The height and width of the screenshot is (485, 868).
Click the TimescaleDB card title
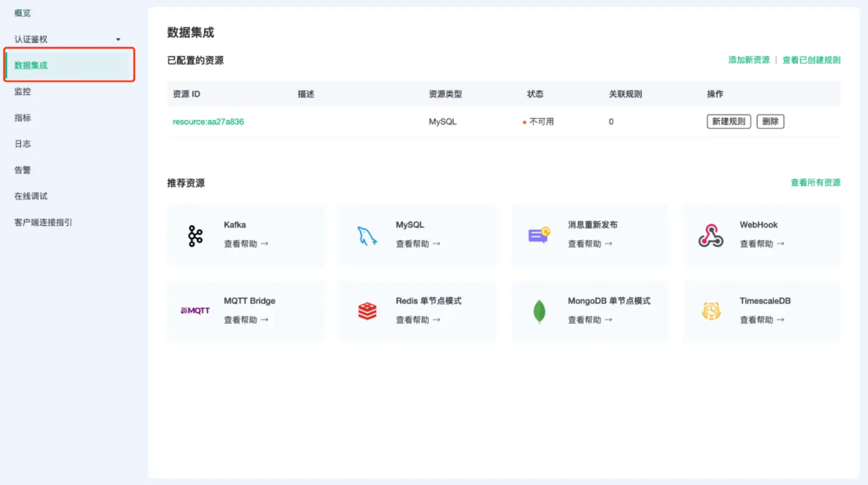pyautogui.click(x=765, y=301)
